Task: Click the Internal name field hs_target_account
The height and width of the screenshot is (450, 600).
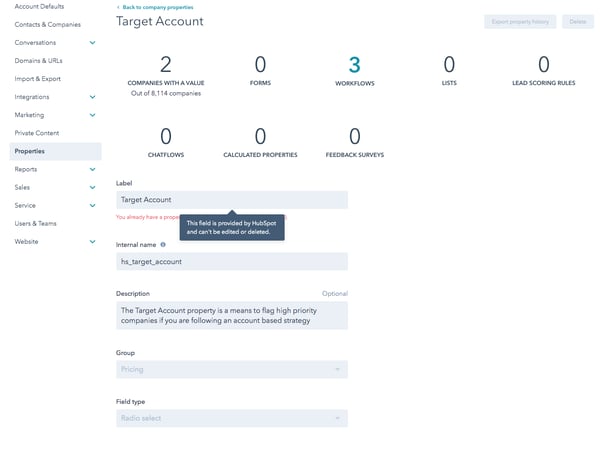Action: 232,262
